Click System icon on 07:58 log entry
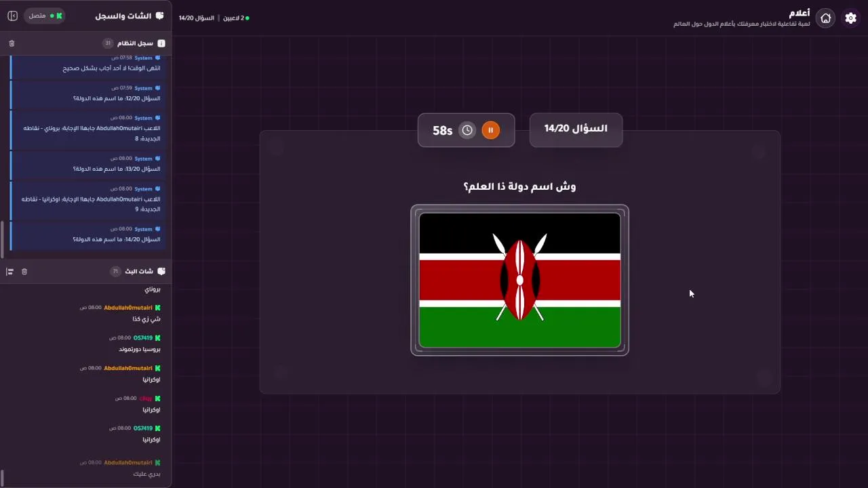 tap(157, 58)
